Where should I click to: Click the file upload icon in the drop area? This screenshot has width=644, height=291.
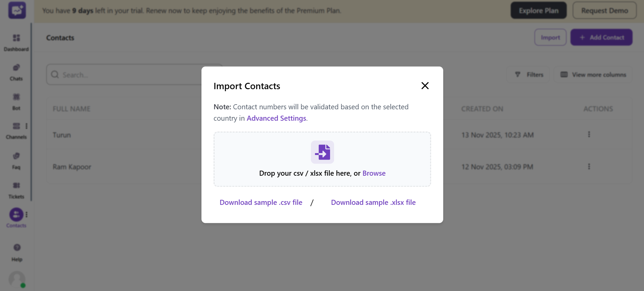tap(322, 152)
